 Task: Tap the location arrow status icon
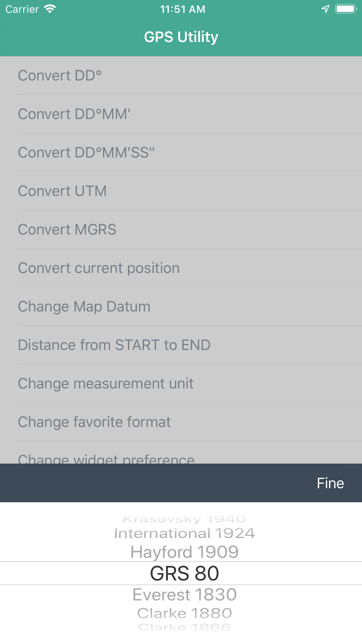coord(325,9)
